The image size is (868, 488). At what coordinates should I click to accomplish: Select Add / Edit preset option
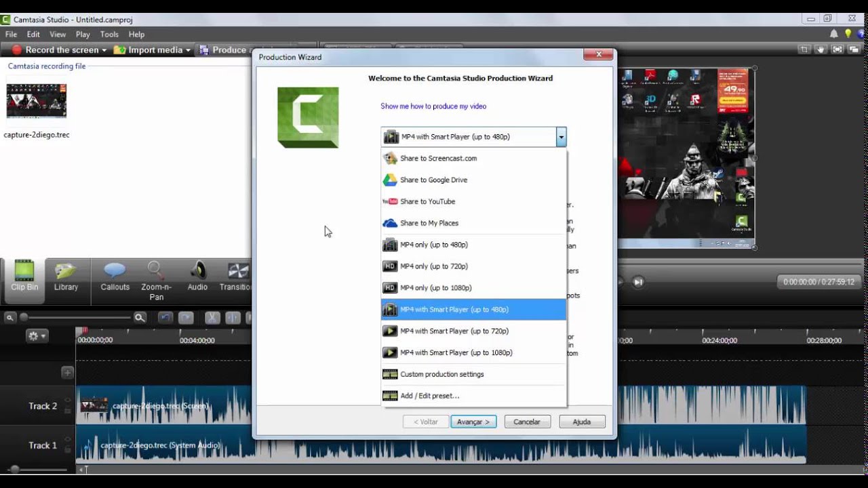(x=473, y=396)
